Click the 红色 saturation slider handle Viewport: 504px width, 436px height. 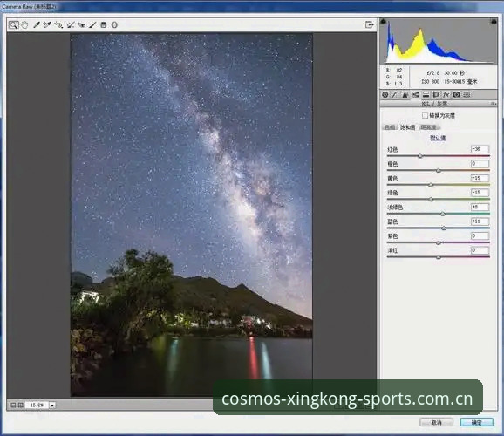pos(420,156)
